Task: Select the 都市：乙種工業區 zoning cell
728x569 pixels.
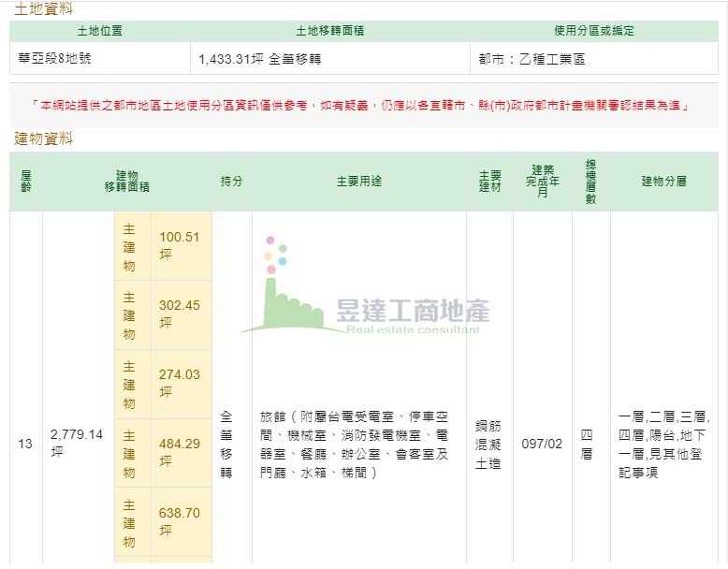Action: (531, 58)
